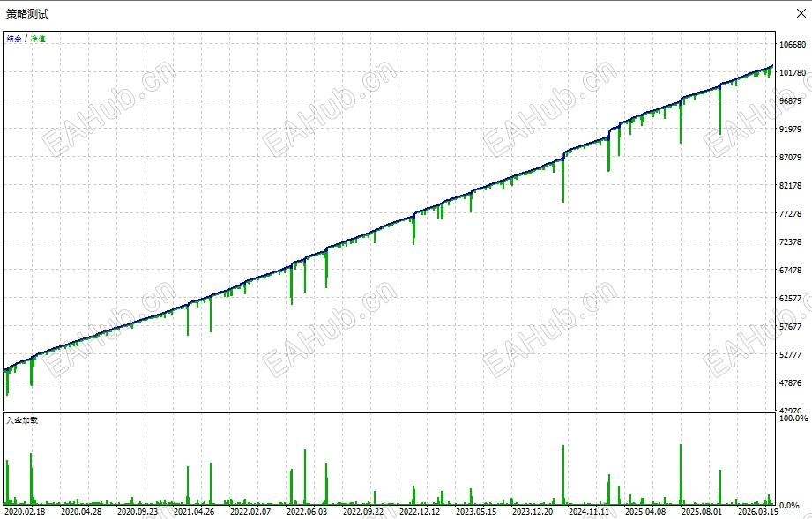Click the 2025.08.01 date label
812x519 pixels.
click(x=702, y=512)
